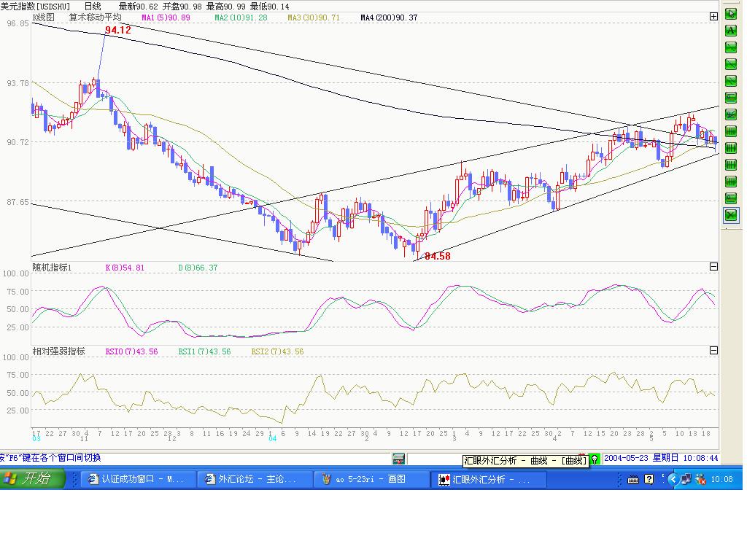The height and width of the screenshot is (560, 747).
Task: Activate the delete drawing 'X' tool
Action: (x=730, y=215)
